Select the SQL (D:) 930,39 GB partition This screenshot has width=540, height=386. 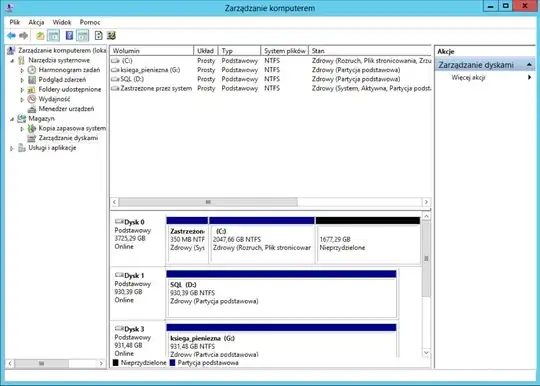pyautogui.click(x=281, y=293)
